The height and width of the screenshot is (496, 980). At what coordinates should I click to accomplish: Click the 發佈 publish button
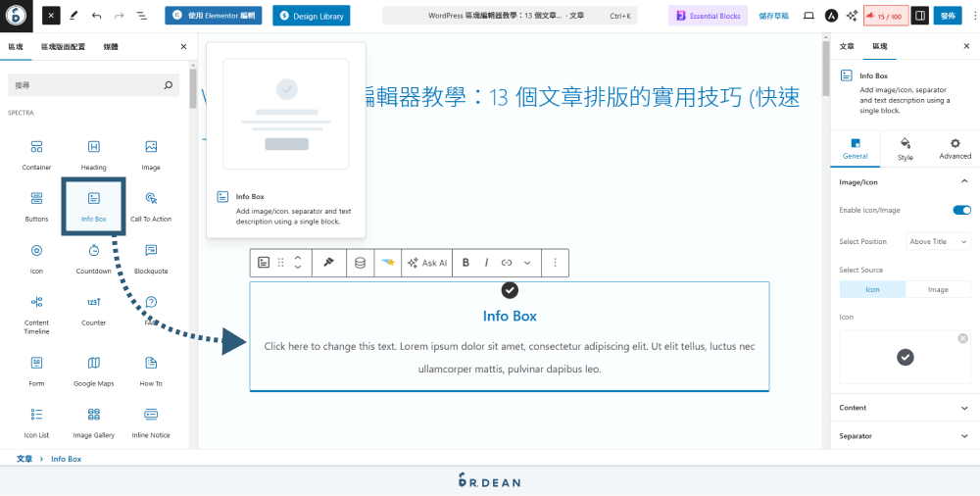click(x=948, y=16)
